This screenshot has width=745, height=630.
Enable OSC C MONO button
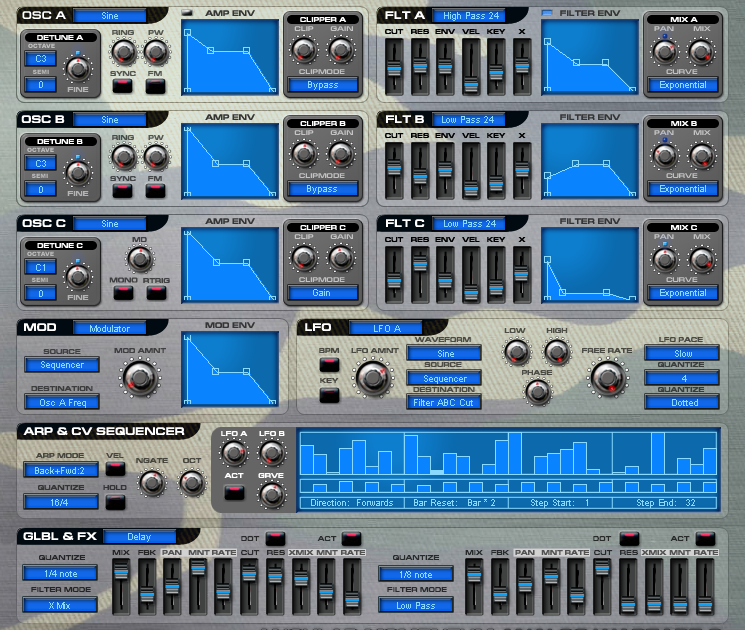(123, 293)
